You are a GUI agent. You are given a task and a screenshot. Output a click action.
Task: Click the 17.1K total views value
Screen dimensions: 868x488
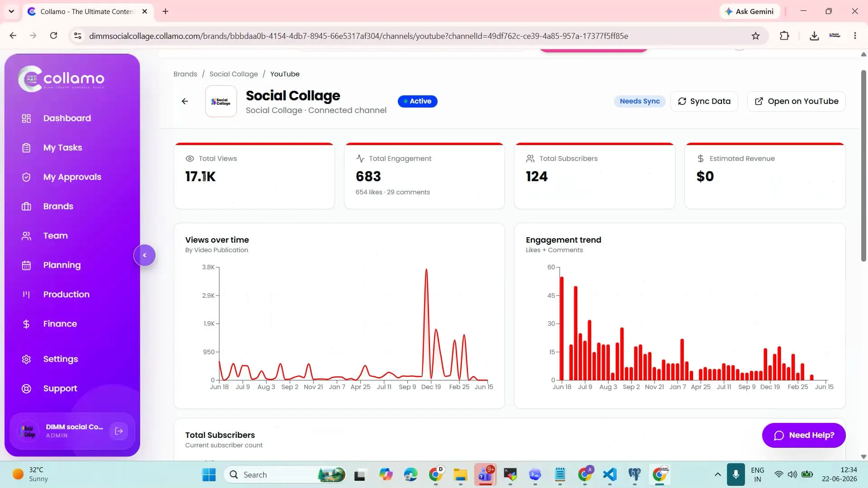point(200,176)
